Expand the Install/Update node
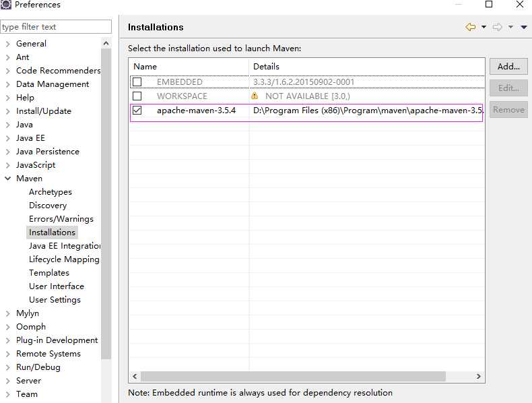532x403 pixels. pos(8,111)
